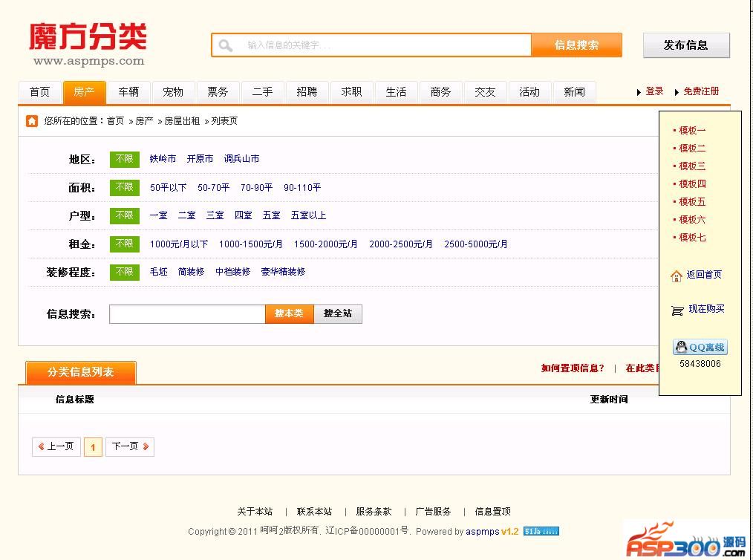
Task: Filter by region 铁岭市
Action: [x=163, y=159]
